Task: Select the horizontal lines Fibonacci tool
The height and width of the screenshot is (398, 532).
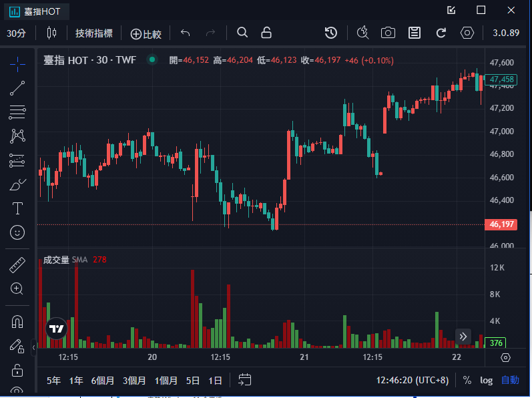Action: pos(17,112)
